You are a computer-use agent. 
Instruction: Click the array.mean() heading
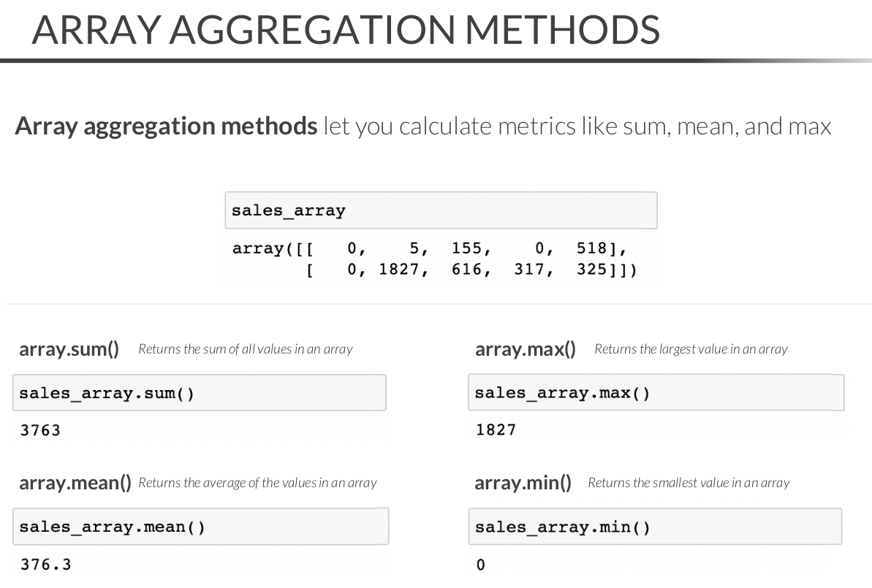point(75,483)
